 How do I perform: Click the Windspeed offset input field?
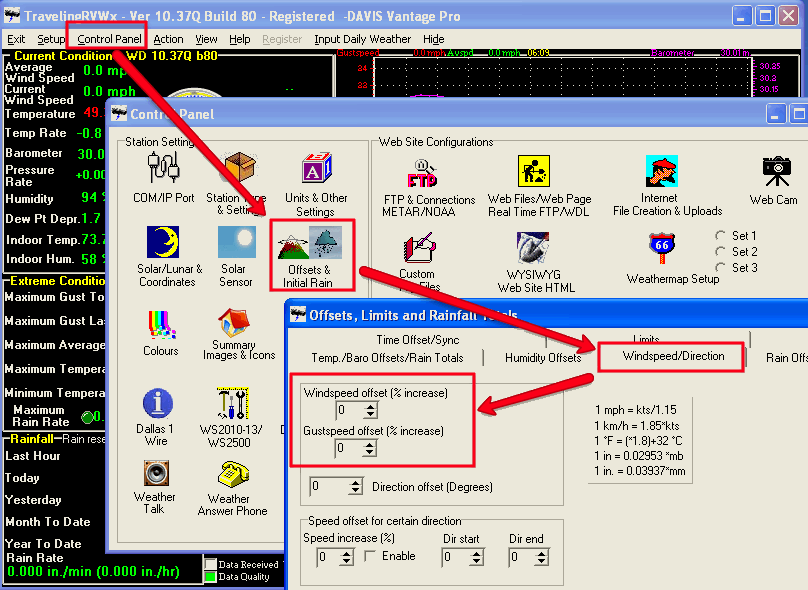click(x=349, y=411)
